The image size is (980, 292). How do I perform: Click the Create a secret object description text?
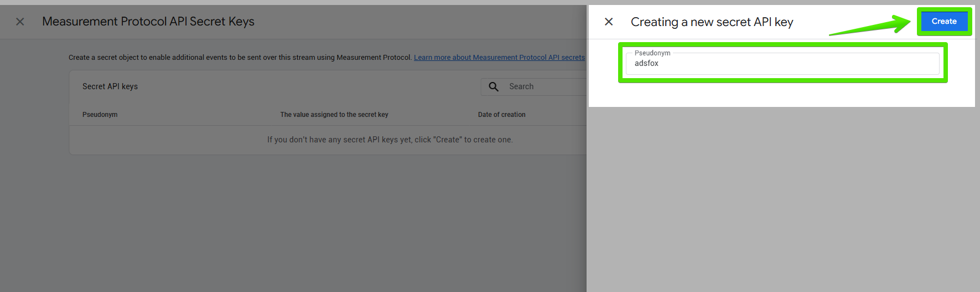tap(240, 57)
